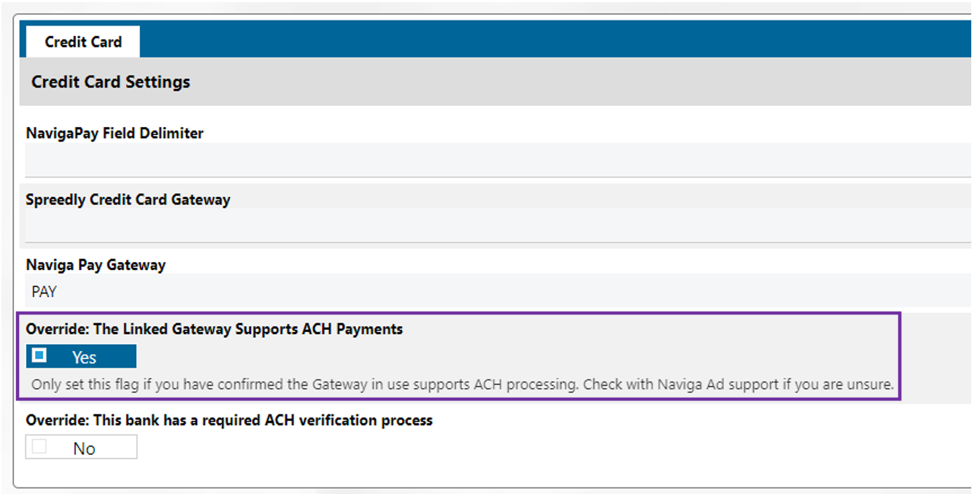Viewport: 980px width, 494px height.
Task: Click the Spreedly Credit Card Gateway label
Action: 128,200
